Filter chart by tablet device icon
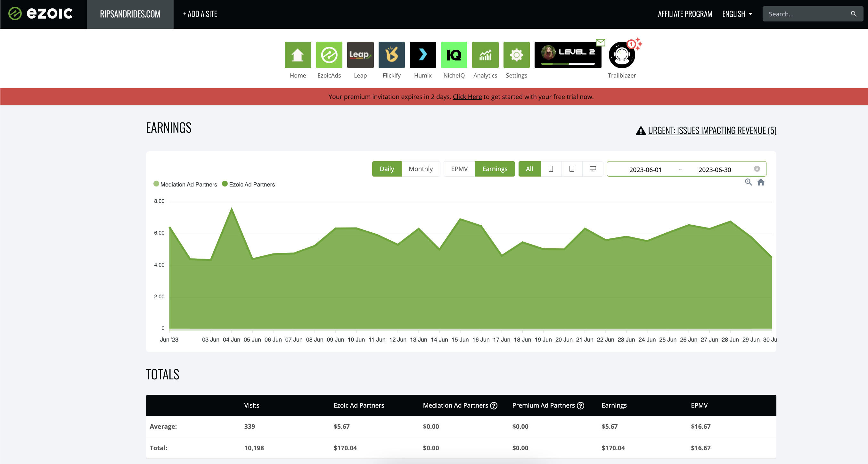The width and height of the screenshot is (868, 464). 572,169
